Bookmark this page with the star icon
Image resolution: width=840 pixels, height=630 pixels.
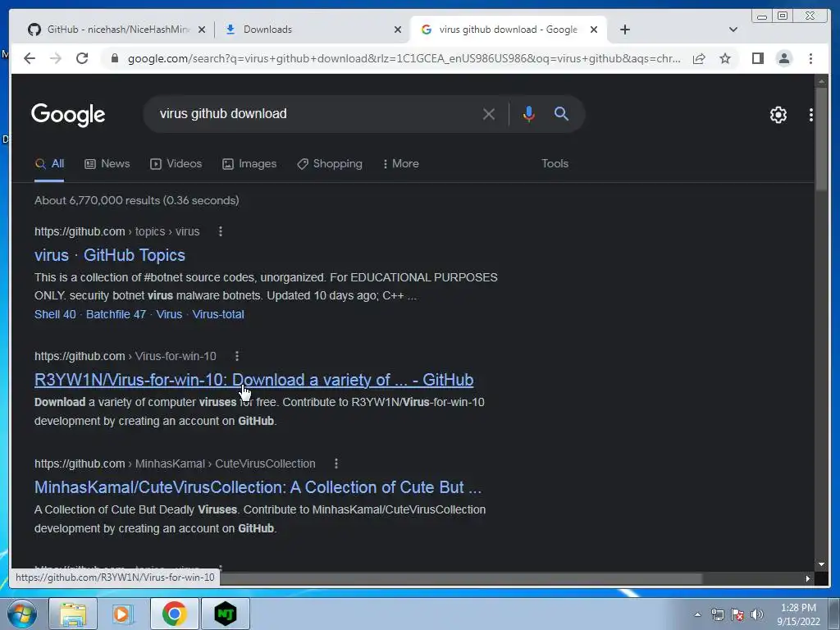click(725, 58)
